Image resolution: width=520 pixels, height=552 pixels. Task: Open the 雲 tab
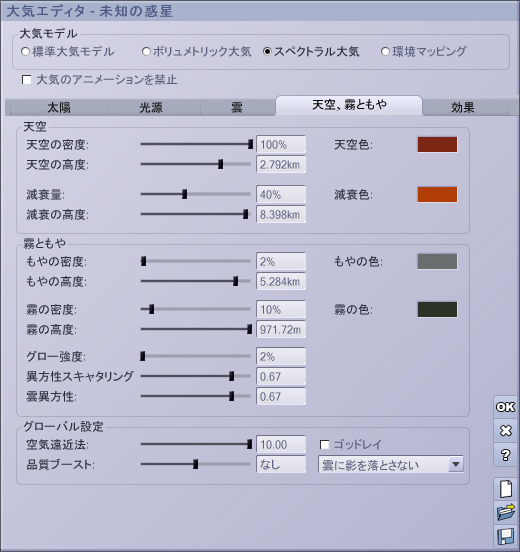237,107
